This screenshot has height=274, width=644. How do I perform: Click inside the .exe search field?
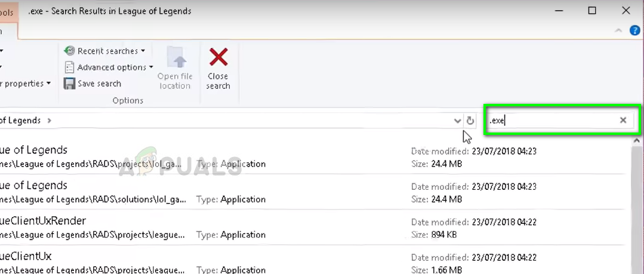555,121
